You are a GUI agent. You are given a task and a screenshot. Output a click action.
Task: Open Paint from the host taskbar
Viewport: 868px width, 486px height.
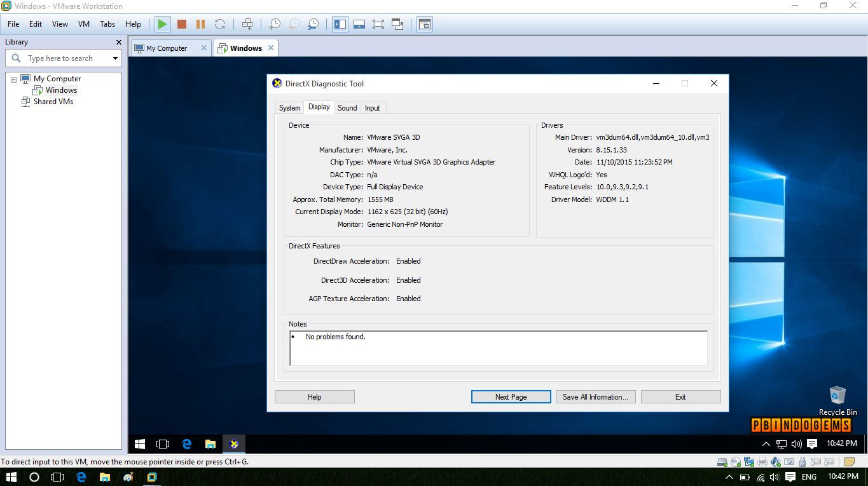pyautogui.click(x=128, y=477)
